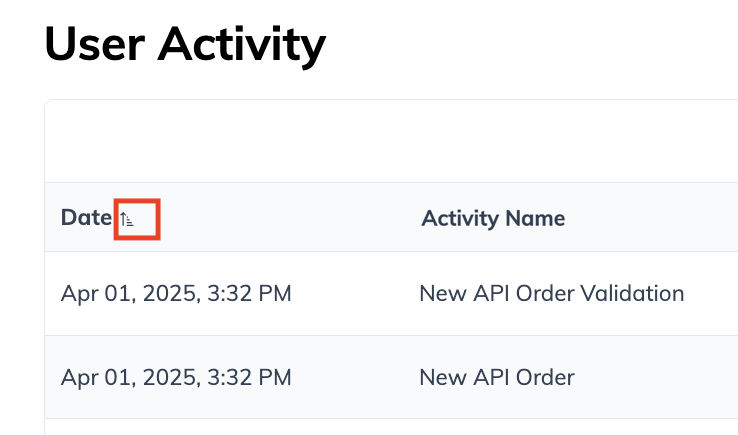Click the New API Order activity text
This screenshot has height=435, width=738.
point(497,377)
